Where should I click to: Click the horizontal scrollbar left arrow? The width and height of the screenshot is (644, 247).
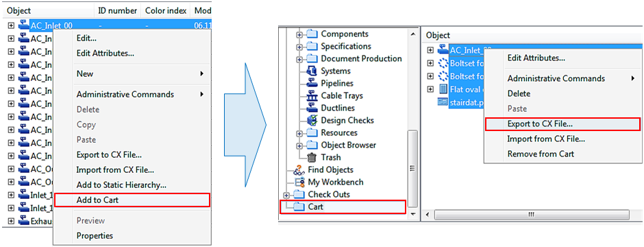[x=428, y=215]
